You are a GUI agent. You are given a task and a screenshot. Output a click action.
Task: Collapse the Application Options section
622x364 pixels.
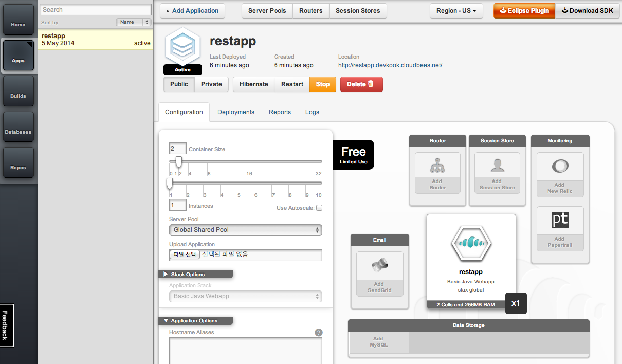point(195,320)
